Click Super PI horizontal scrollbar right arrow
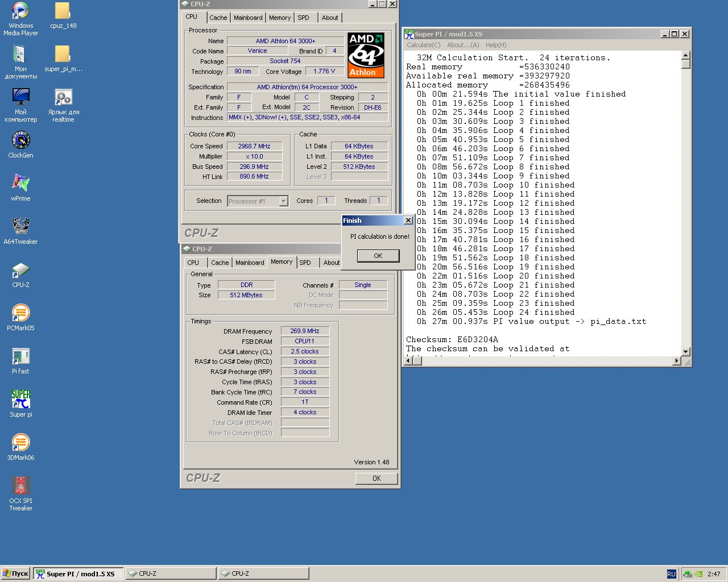728x582 pixels. coord(676,361)
